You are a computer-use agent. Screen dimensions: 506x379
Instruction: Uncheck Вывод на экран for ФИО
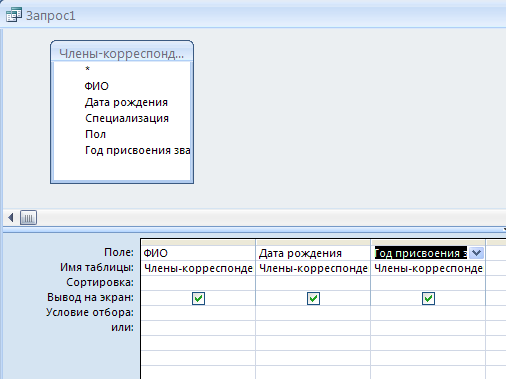point(198,298)
